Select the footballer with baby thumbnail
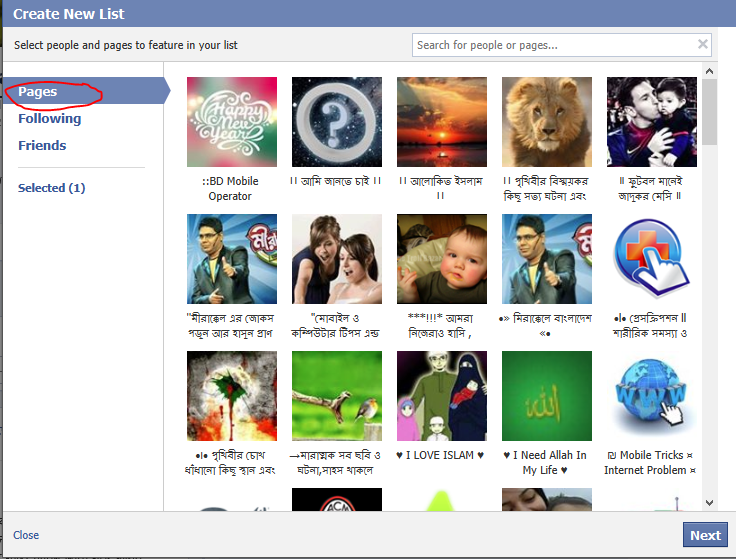This screenshot has width=736, height=559. [x=652, y=122]
